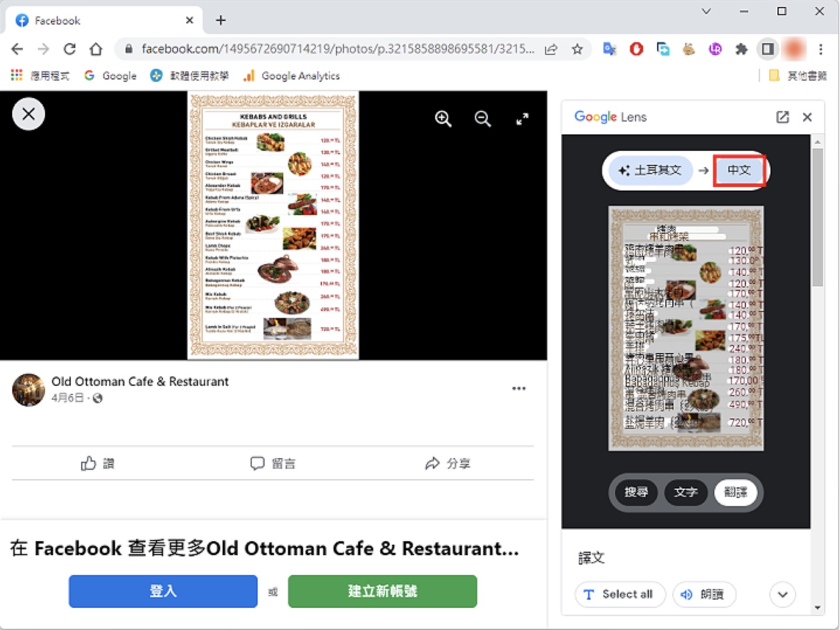Open the Kebabs and Grills menu photo
The width and height of the screenshot is (840, 630).
[x=273, y=225]
